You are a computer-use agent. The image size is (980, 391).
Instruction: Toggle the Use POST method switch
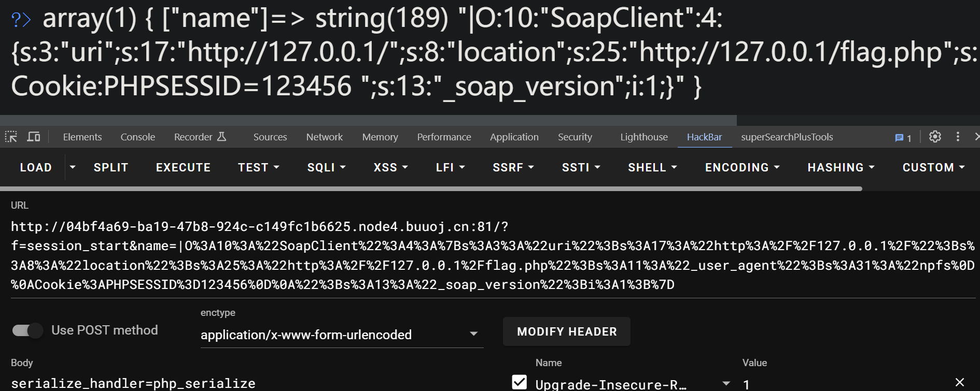point(27,330)
